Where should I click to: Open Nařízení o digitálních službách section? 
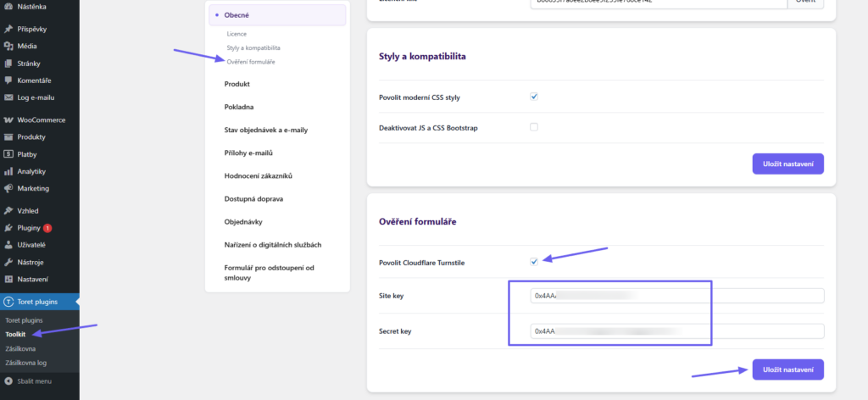273,245
